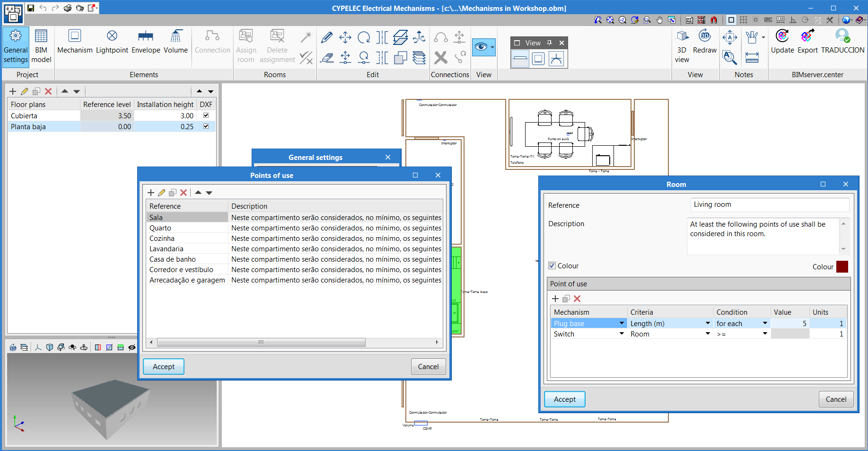This screenshot has width=868, height=451.
Task: Toggle DXF checkbox for Planta baja
Action: click(206, 126)
